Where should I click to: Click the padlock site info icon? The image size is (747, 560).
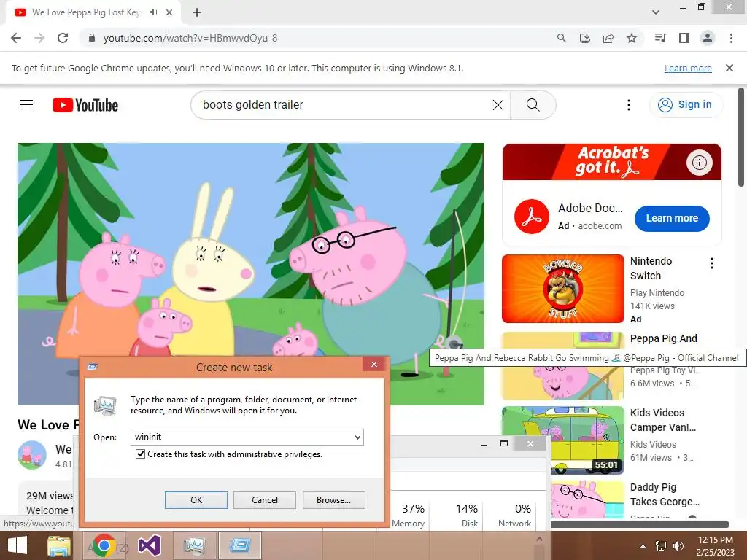point(92,38)
